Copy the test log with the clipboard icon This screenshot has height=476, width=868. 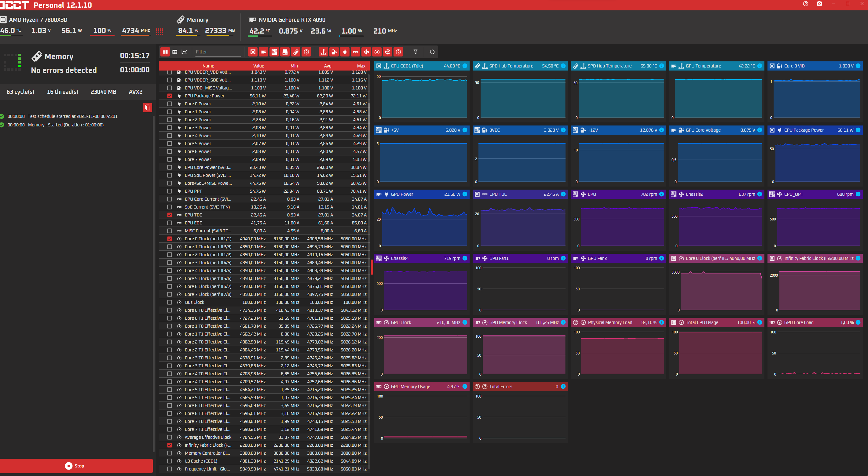click(x=147, y=107)
